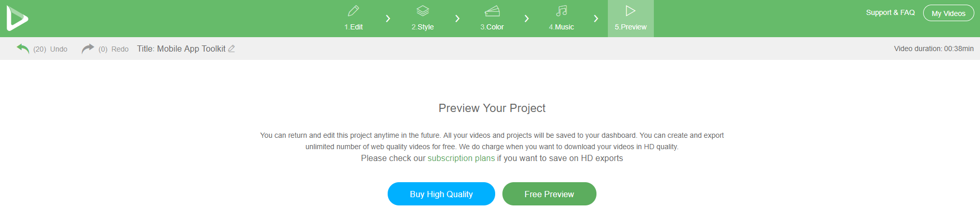980x224 pixels.
Task: Click the app logo in header
Action: click(x=17, y=19)
